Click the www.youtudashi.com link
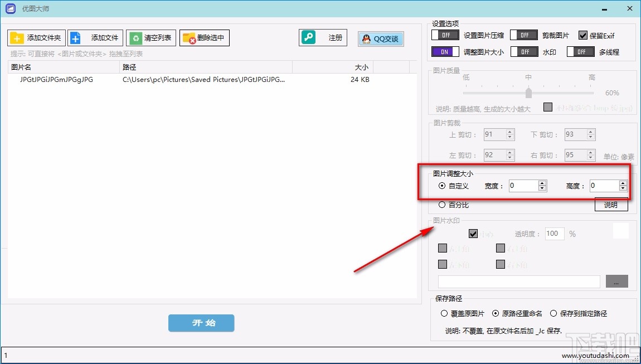The height and width of the screenshot is (364, 641). [595, 356]
